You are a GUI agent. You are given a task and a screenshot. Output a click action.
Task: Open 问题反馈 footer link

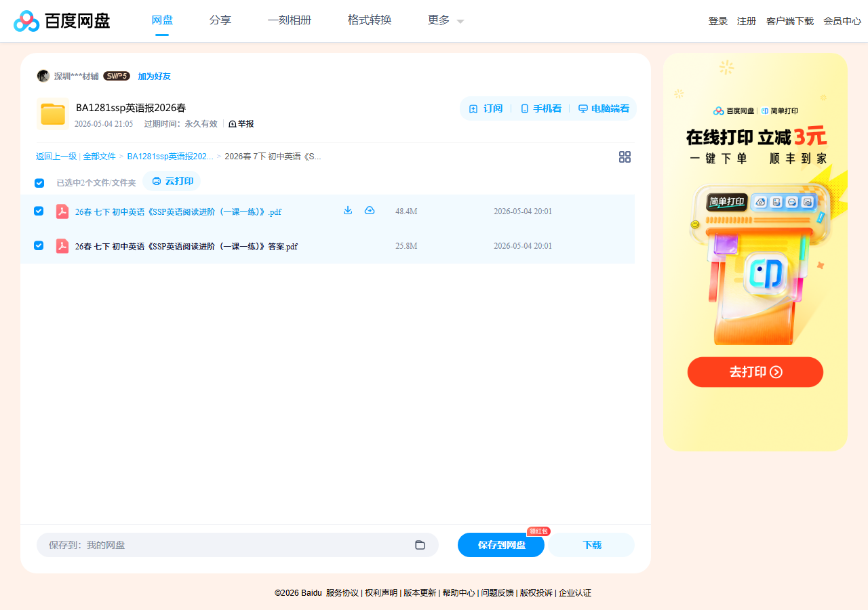tap(497, 593)
